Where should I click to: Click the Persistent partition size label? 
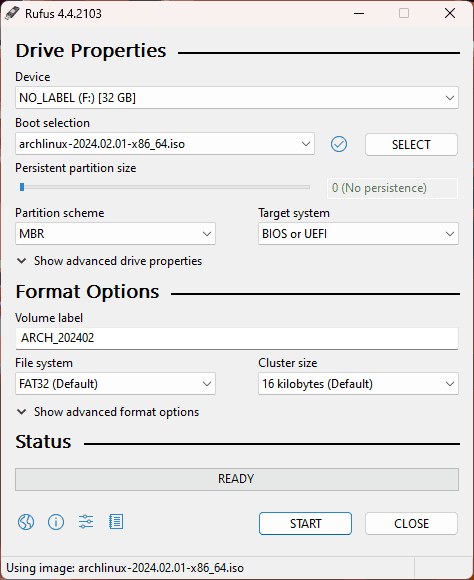[75, 168]
